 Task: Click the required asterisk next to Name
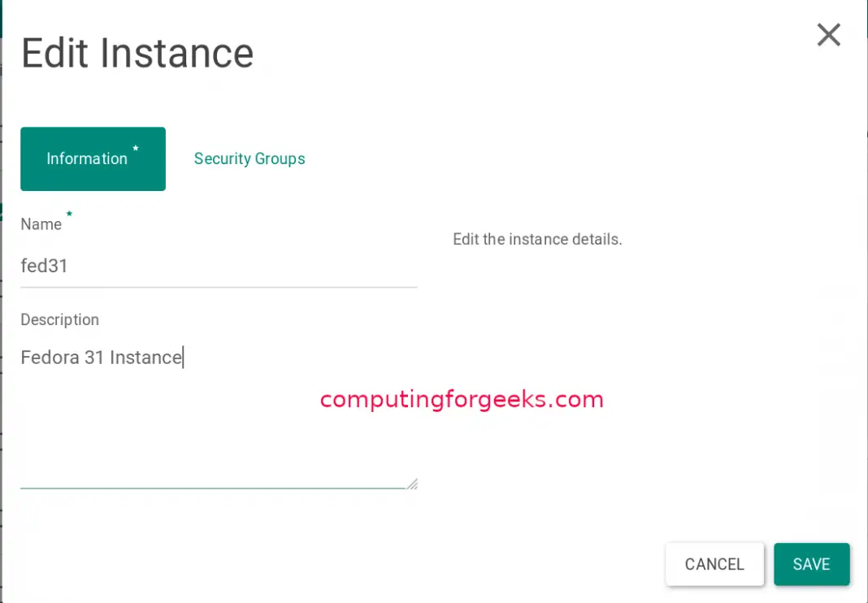click(x=69, y=214)
